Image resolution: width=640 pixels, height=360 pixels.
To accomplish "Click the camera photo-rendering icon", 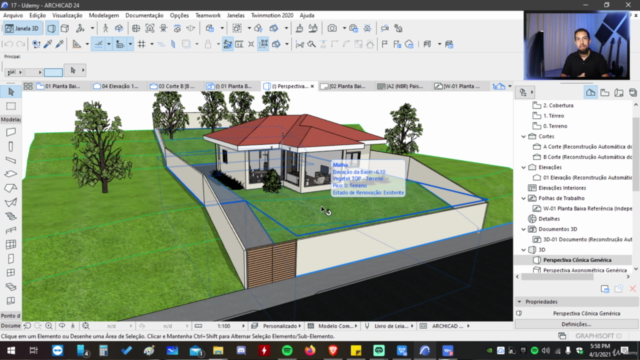I will click(332, 29).
